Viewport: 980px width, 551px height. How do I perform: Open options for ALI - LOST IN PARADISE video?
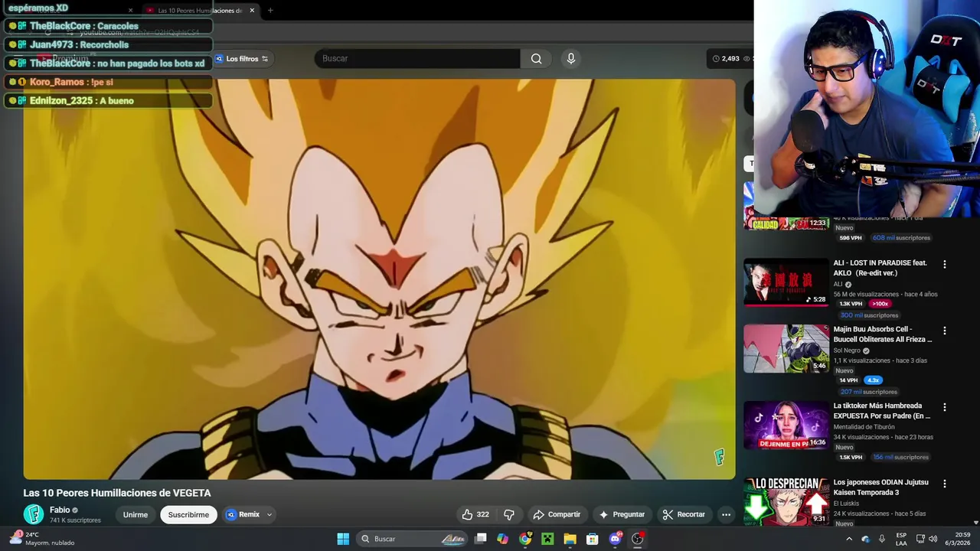[944, 264]
